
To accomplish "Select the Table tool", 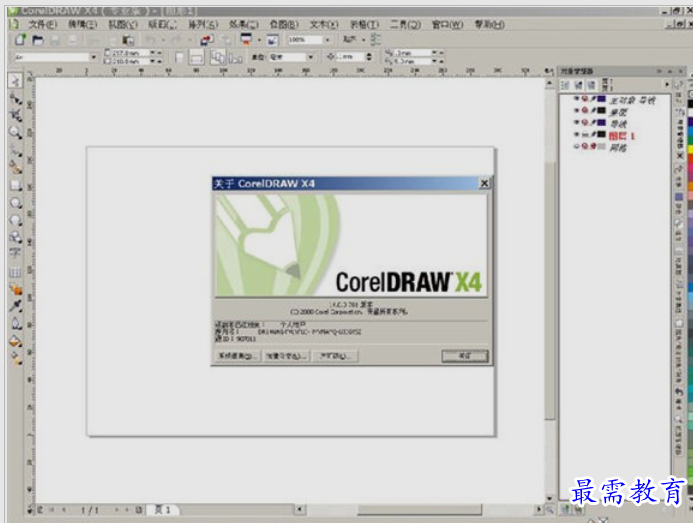I will (15, 271).
